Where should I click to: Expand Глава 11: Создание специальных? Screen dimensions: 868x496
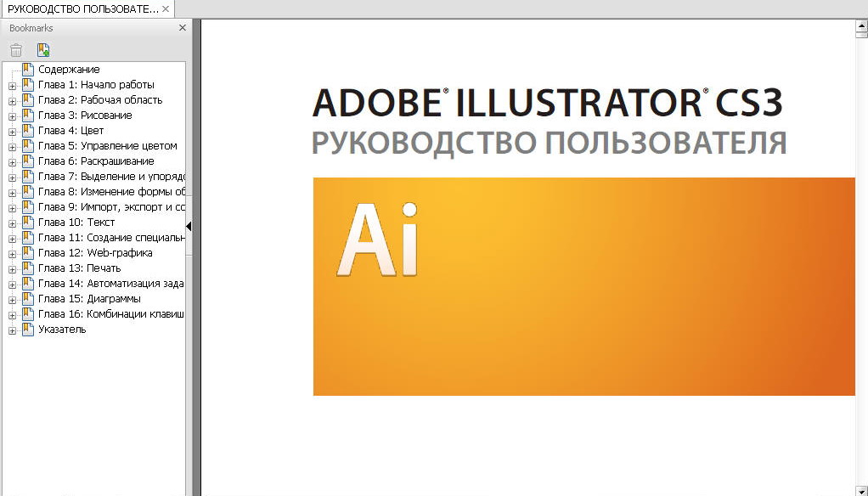pyautogui.click(x=12, y=239)
